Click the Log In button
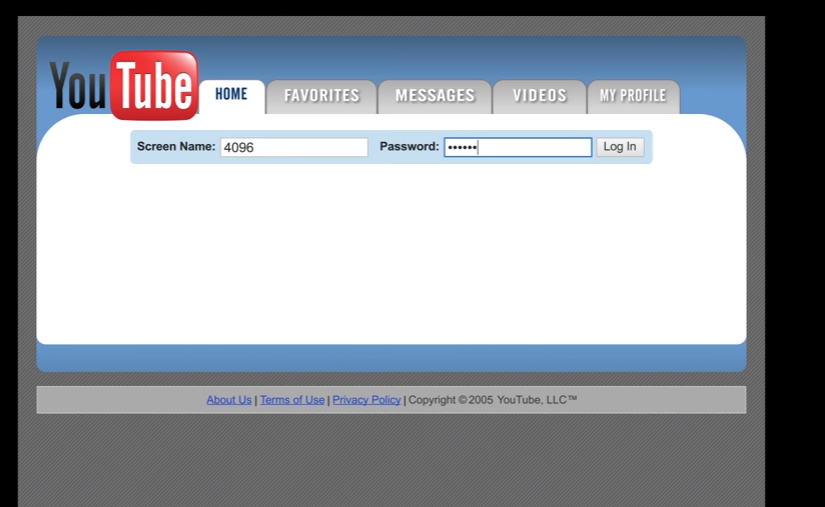The width and height of the screenshot is (825, 507). coord(620,147)
